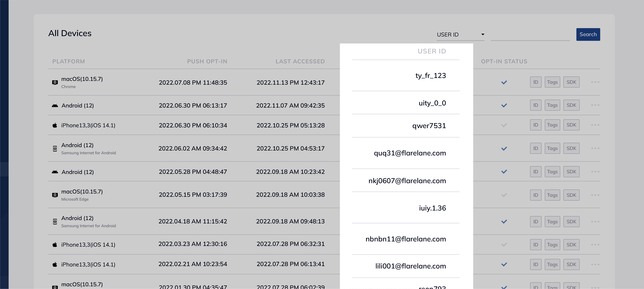The image size is (644, 289).
Task: Toggle the gray opt-in status for qwer7531
Action: click(x=504, y=125)
